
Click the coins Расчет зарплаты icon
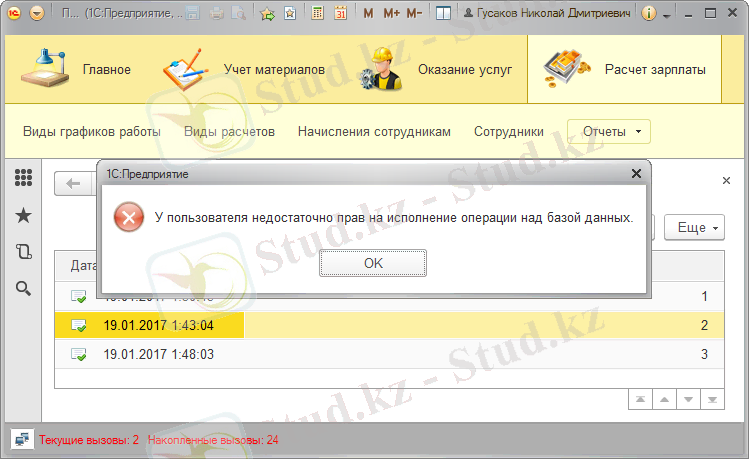[567, 69]
